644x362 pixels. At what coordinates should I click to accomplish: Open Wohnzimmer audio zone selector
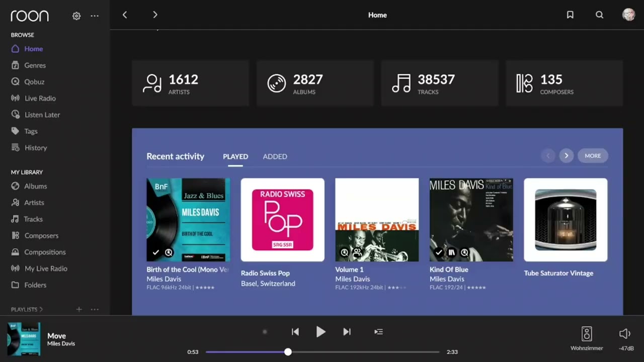587,338
